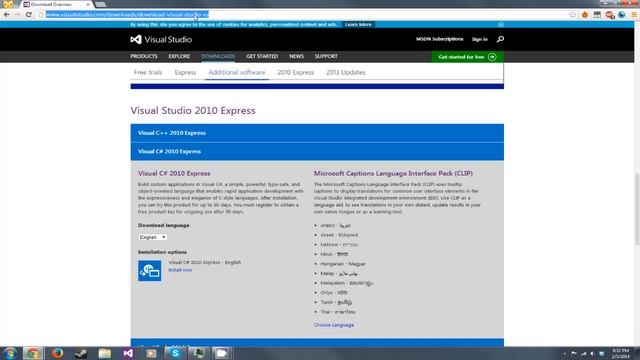
Task: Click the browser address bar URL
Action: tap(127, 15)
